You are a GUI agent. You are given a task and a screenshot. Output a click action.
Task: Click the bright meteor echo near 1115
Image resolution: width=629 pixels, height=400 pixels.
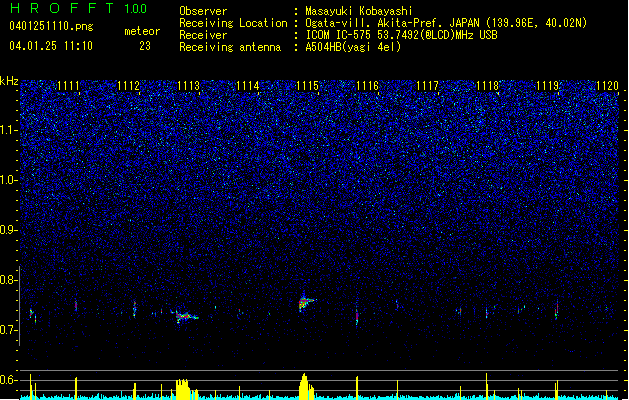click(306, 302)
